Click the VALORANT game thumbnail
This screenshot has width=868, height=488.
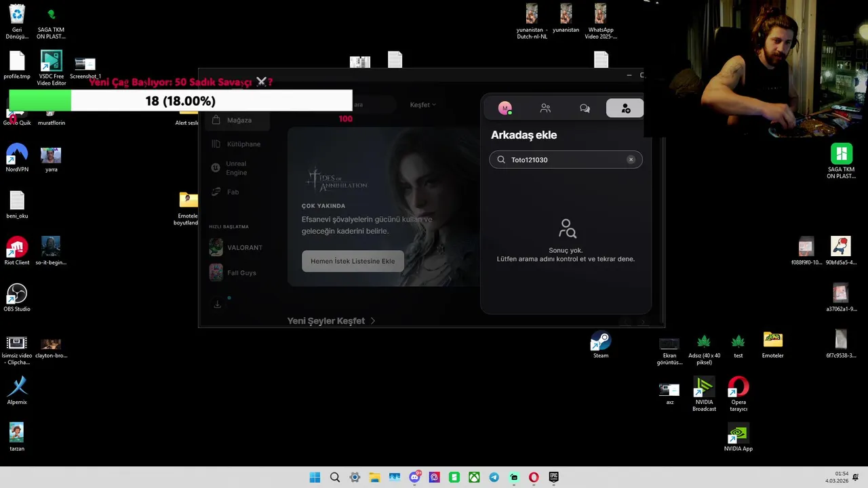point(216,247)
